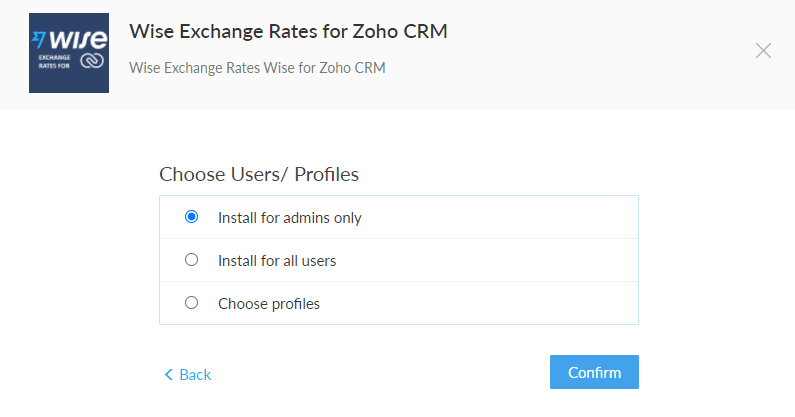Click the blue Wise flag symbol in logo

39,40
